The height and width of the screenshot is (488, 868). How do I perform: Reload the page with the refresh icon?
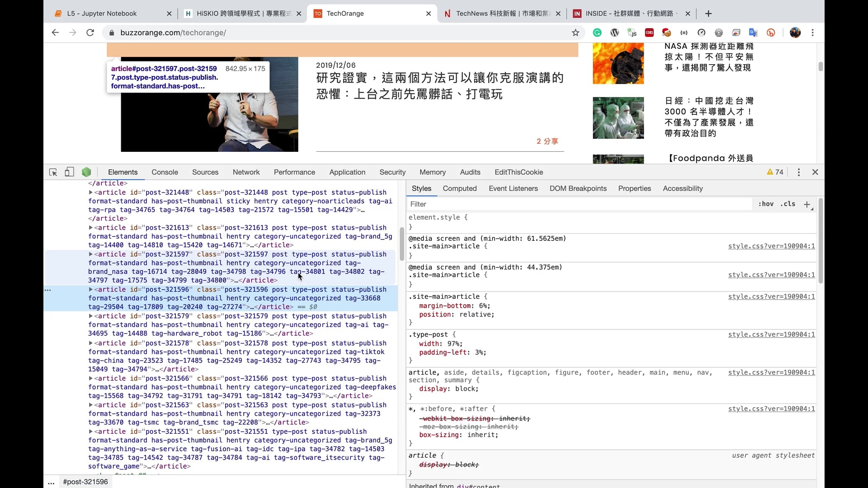90,33
